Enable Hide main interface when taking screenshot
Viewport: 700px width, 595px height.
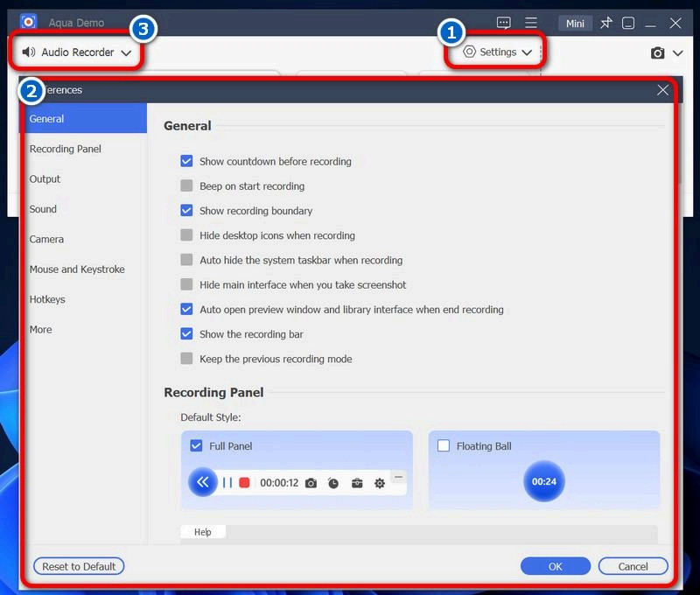coord(186,284)
